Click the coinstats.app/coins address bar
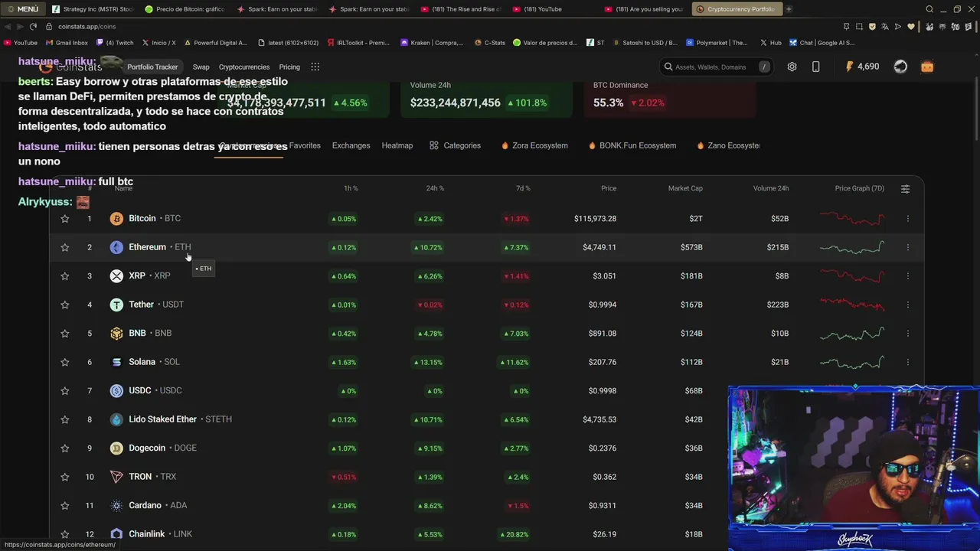This screenshot has width=980, height=551. tap(87, 26)
